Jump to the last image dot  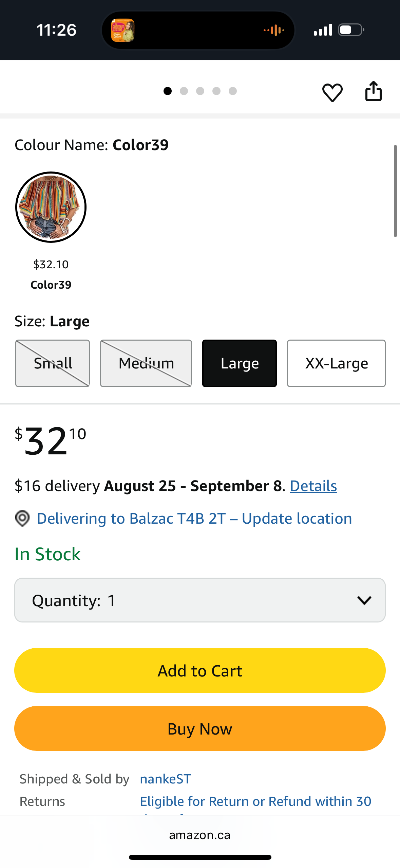click(x=233, y=91)
